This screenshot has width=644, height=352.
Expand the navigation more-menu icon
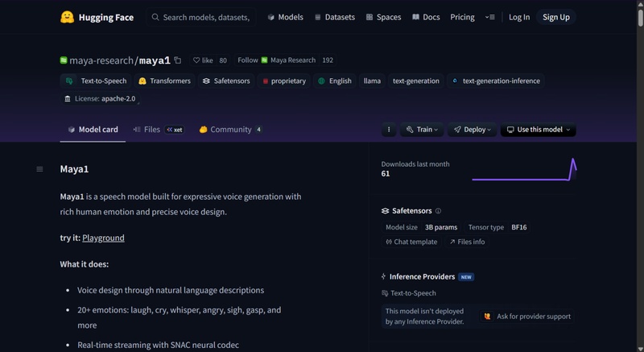click(489, 17)
